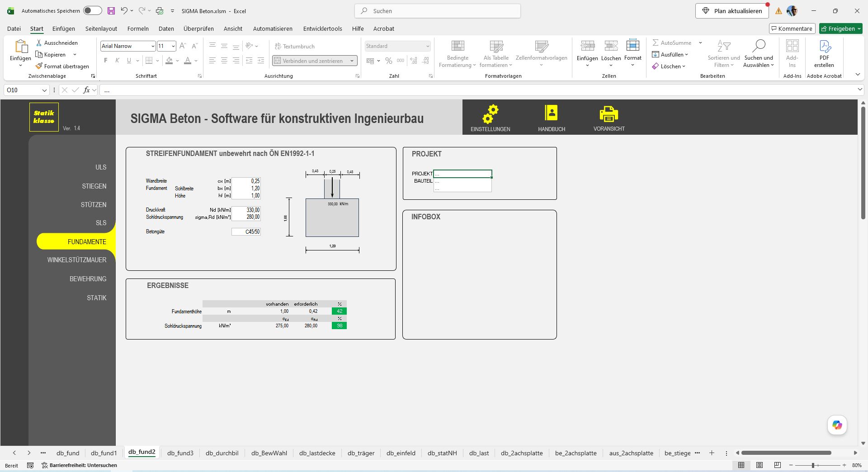Navigate to STIEGEN section
The width and height of the screenshot is (868, 472).
coord(94,186)
